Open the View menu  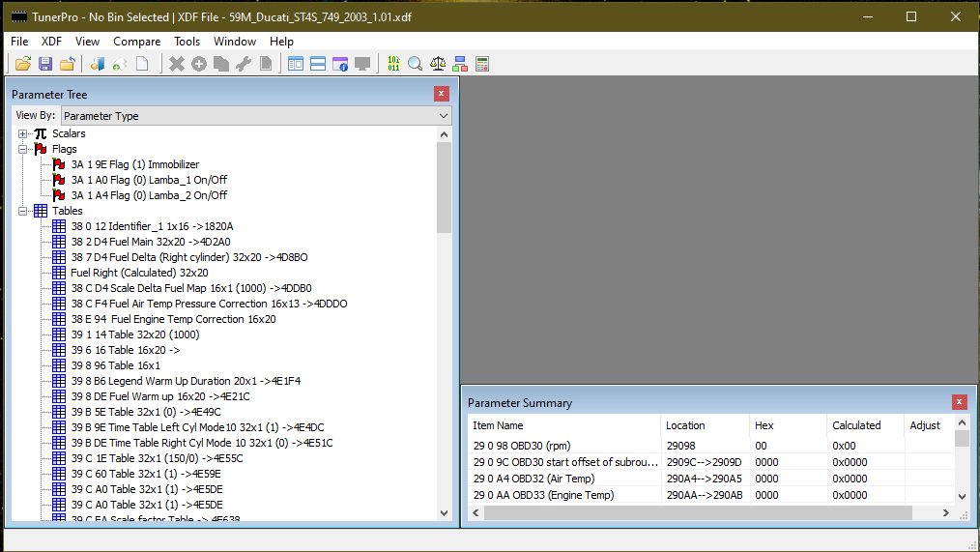pos(87,42)
